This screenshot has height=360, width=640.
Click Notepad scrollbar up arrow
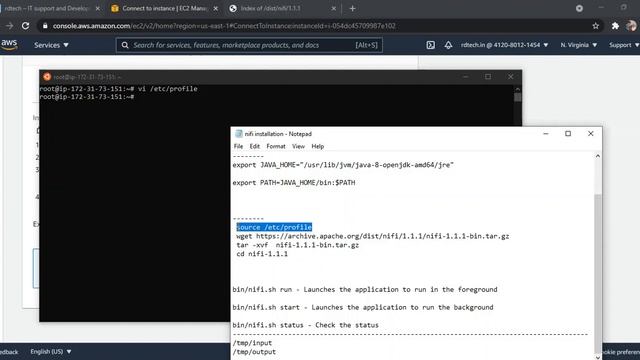coord(598,156)
